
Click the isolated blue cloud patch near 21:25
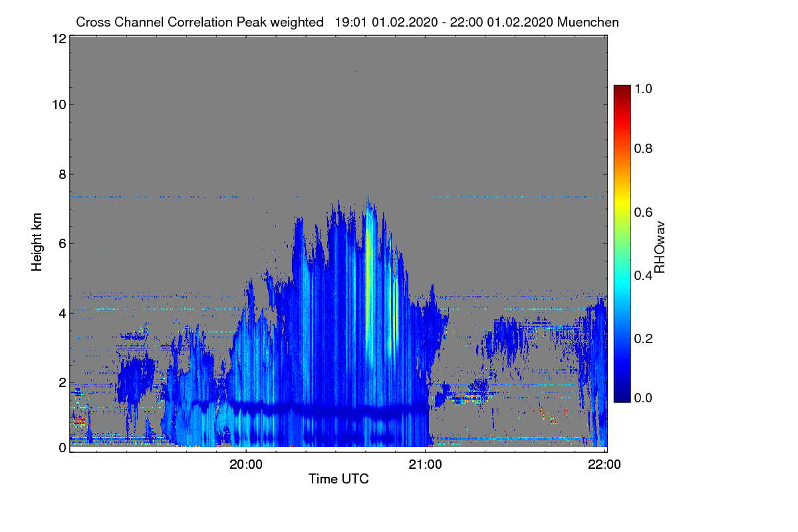coord(507,336)
